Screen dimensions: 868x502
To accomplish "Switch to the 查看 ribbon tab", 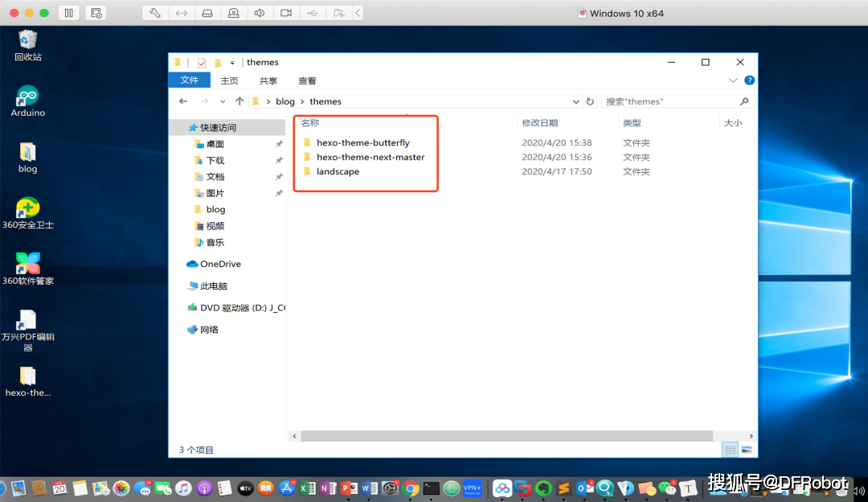I will [x=307, y=81].
